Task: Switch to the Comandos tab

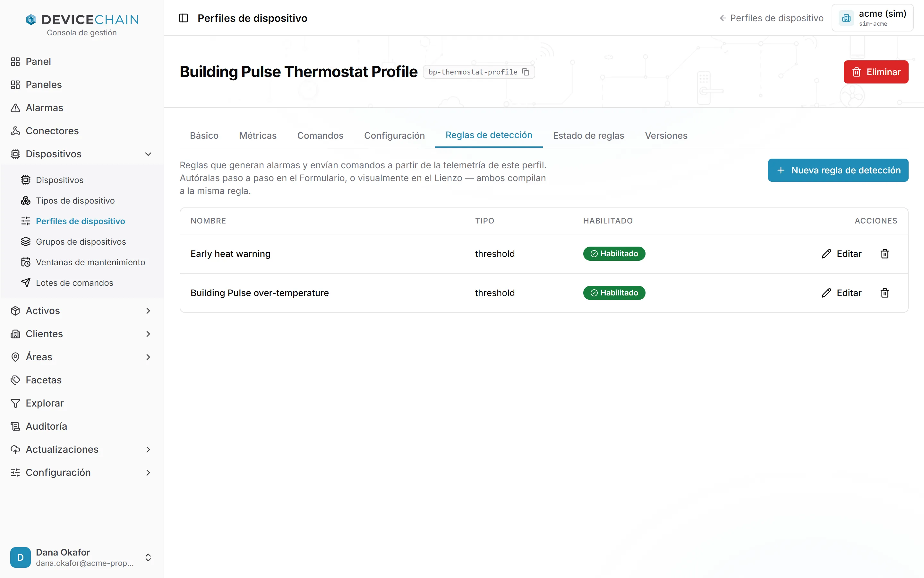Action: click(x=320, y=135)
